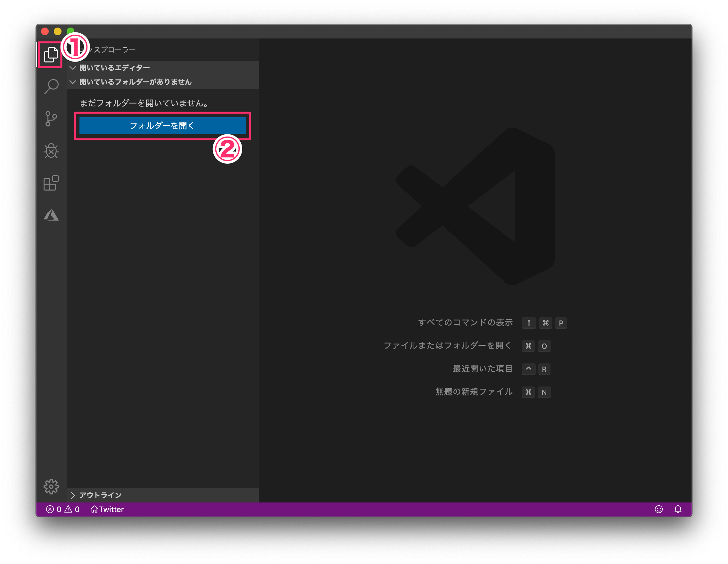Click the まだフォルダーを開いていません。 text
This screenshot has width=728, height=564.
pos(145,103)
